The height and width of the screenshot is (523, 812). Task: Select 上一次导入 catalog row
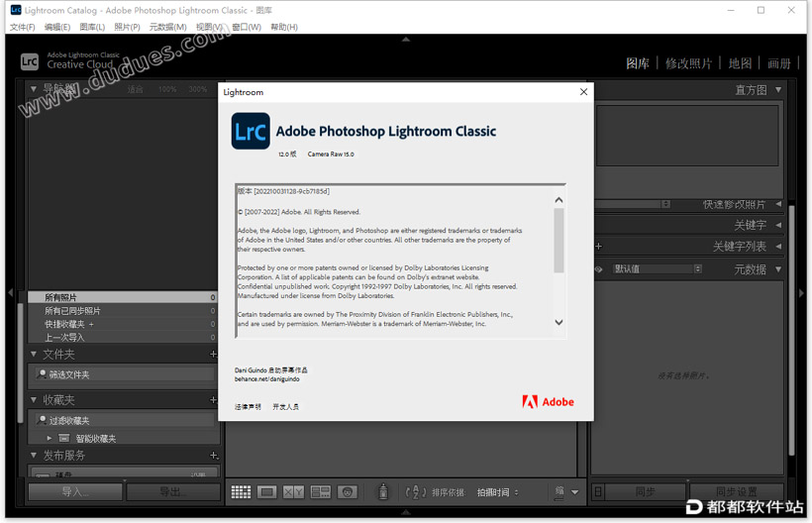tap(123, 337)
